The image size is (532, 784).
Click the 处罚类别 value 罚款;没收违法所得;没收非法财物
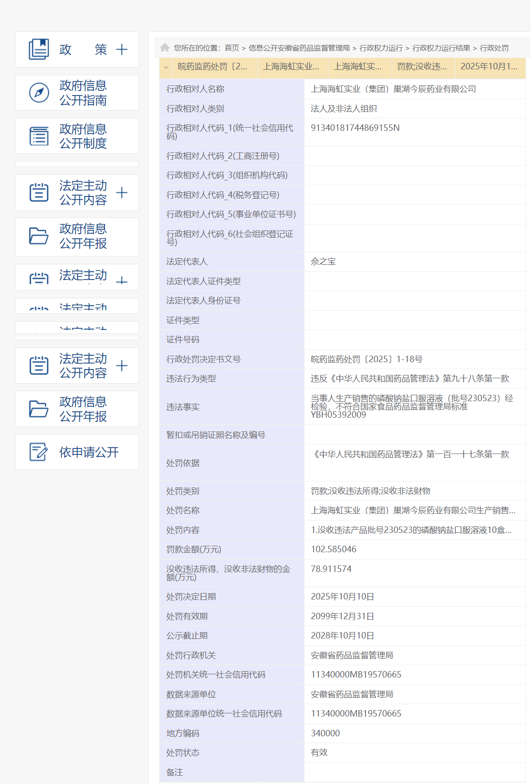coord(371,491)
